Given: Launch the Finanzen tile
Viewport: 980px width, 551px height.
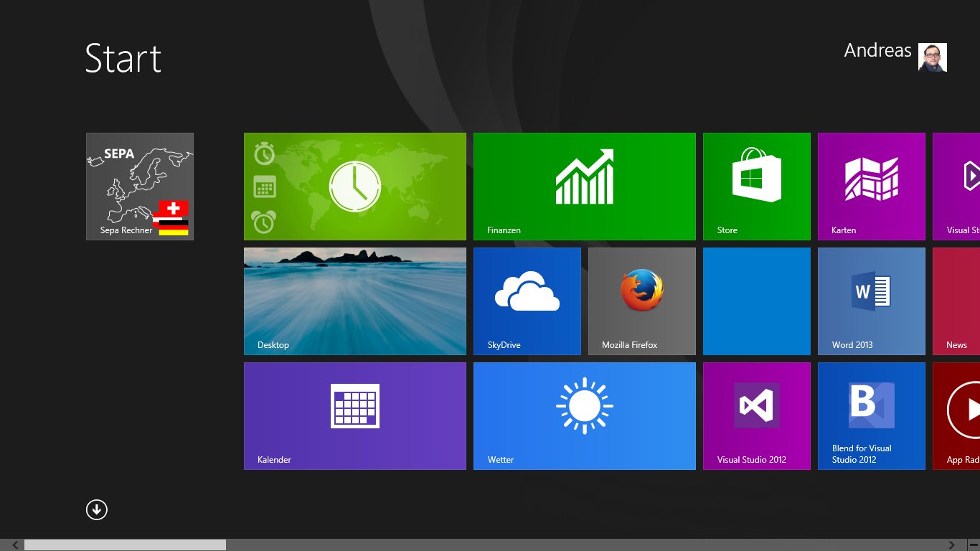Looking at the screenshot, I should tap(585, 187).
